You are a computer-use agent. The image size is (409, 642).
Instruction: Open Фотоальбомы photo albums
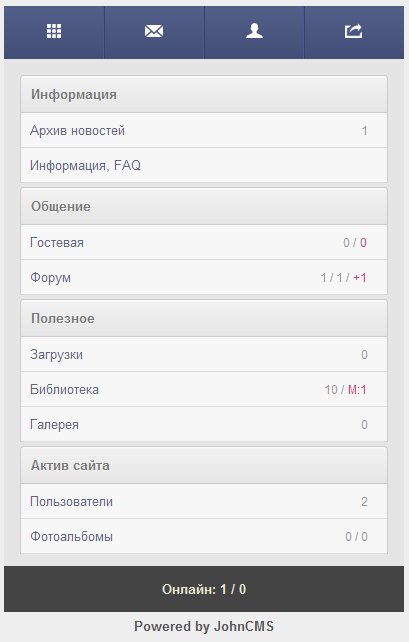(x=204, y=536)
